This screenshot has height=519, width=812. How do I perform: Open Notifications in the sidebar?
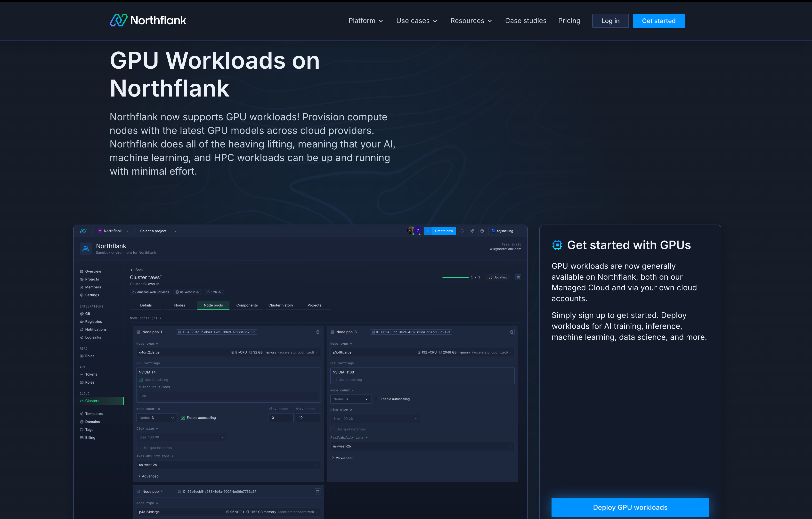click(93, 330)
